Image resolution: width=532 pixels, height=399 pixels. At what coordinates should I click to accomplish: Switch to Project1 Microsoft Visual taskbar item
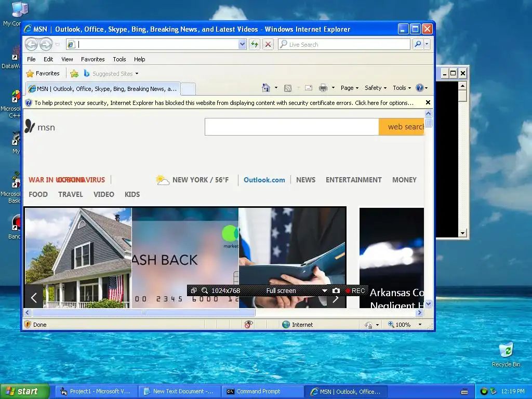point(96,391)
